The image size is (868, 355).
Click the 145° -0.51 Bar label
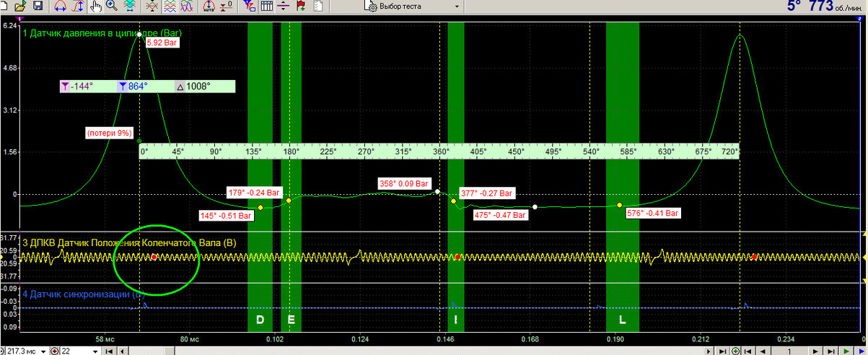(x=227, y=215)
